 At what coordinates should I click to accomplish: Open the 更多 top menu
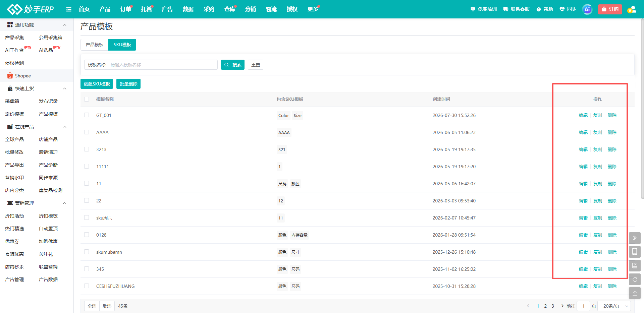[313, 9]
